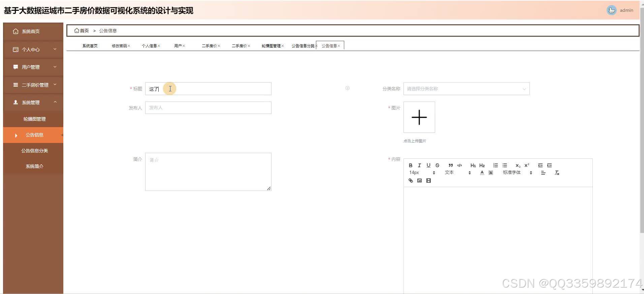644x294 pixels.
Task: Toggle underline formatting in editor toolbar
Action: (x=428, y=165)
